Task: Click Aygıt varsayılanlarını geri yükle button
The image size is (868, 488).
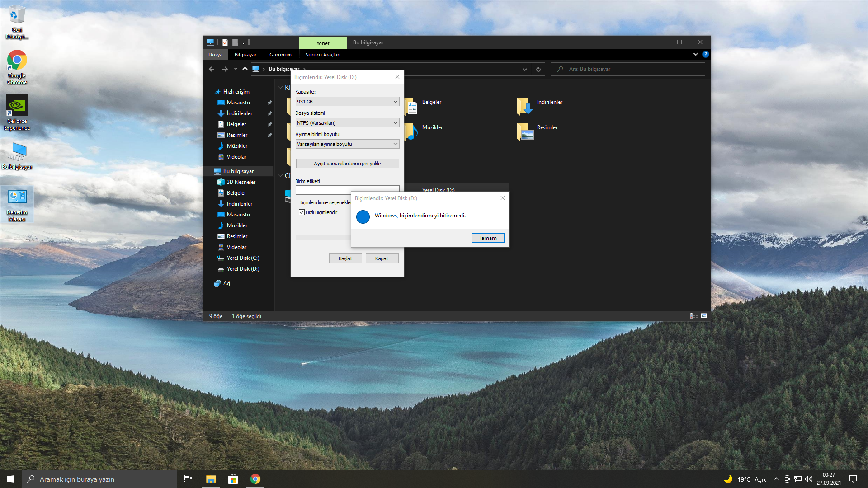Action: click(347, 164)
